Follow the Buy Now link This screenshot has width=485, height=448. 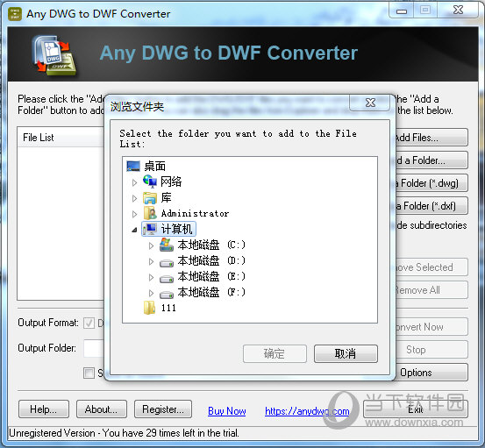227,411
